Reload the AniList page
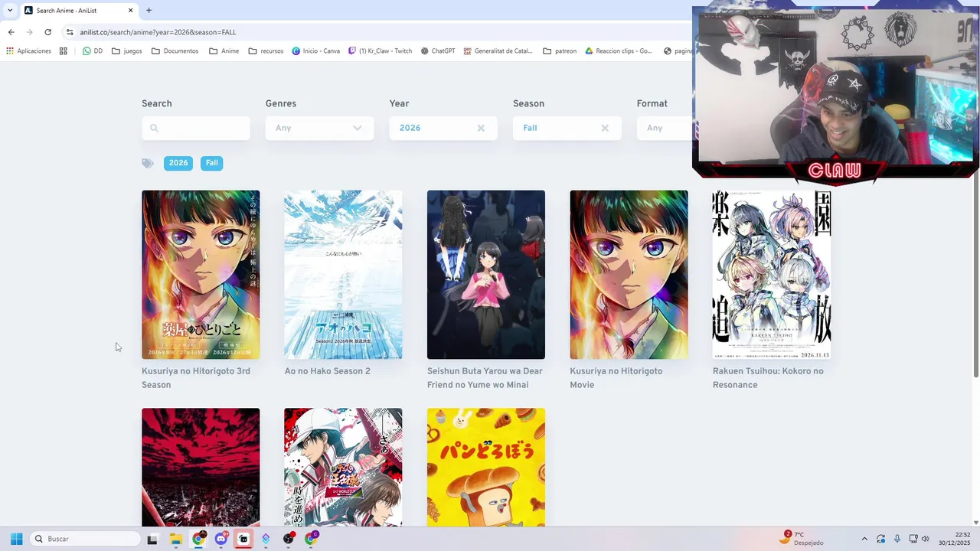Viewport: 980px width, 551px height. click(x=47, y=32)
